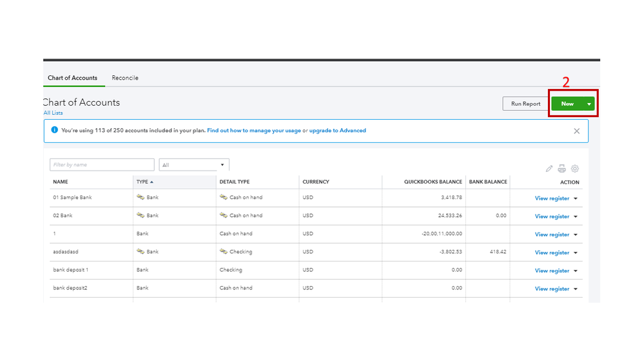Click the cash icon in 02 Bank detail type
644x362 pixels.
[x=224, y=215]
